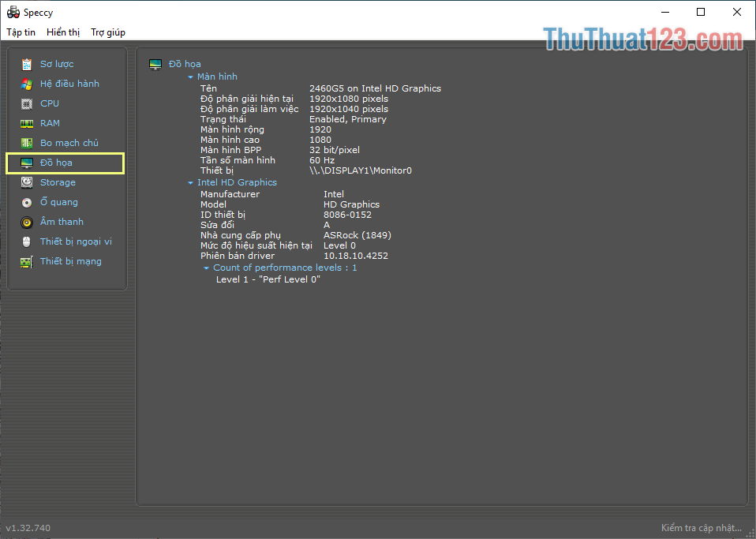This screenshot has height=539, width=756.
Task: Click the \\.\DISPLAY1\Monitor0 device value
Action: pos(361,170)
